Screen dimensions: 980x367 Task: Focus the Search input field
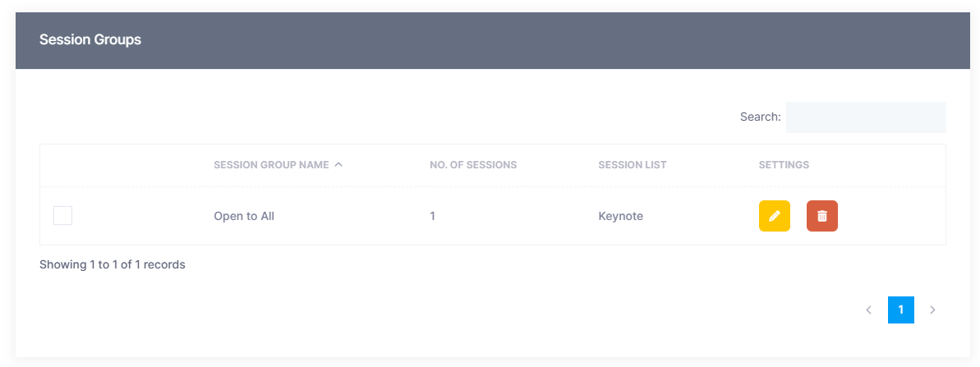(x=865, y=117)
